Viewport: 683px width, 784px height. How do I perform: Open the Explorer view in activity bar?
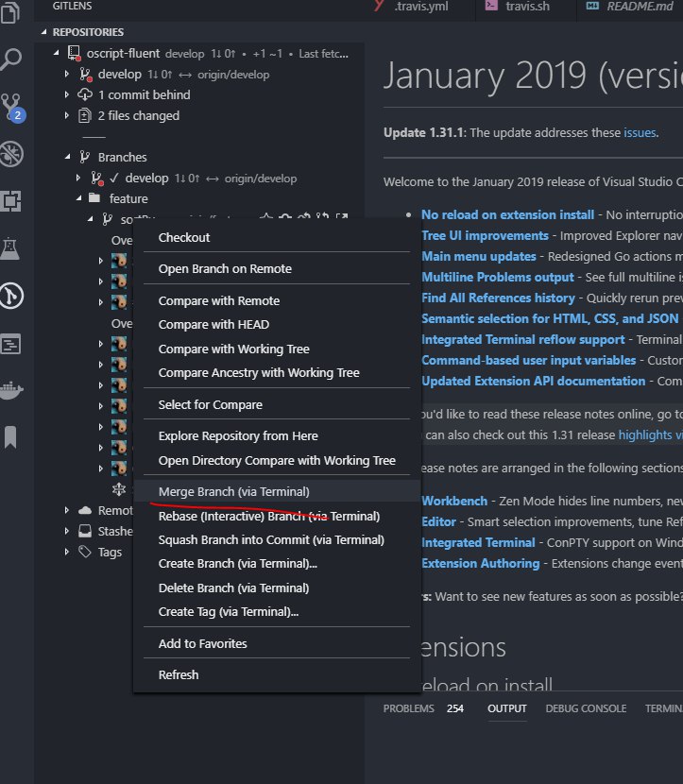pos(11,12)
